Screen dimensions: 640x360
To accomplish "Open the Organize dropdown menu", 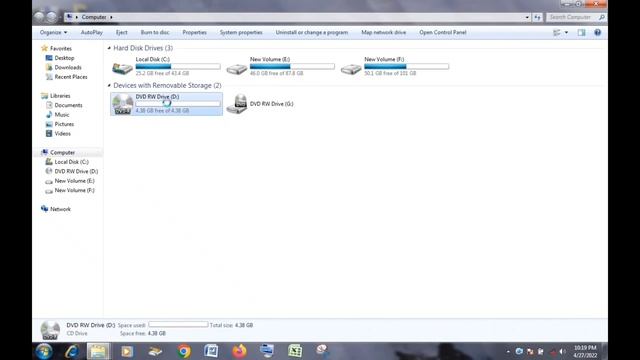I will [x=53, y=32].
